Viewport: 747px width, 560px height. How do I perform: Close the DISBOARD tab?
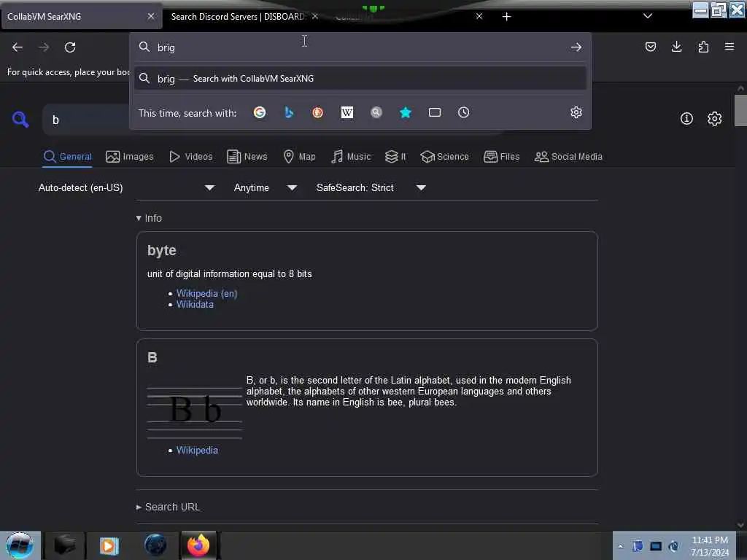(315, 16)
